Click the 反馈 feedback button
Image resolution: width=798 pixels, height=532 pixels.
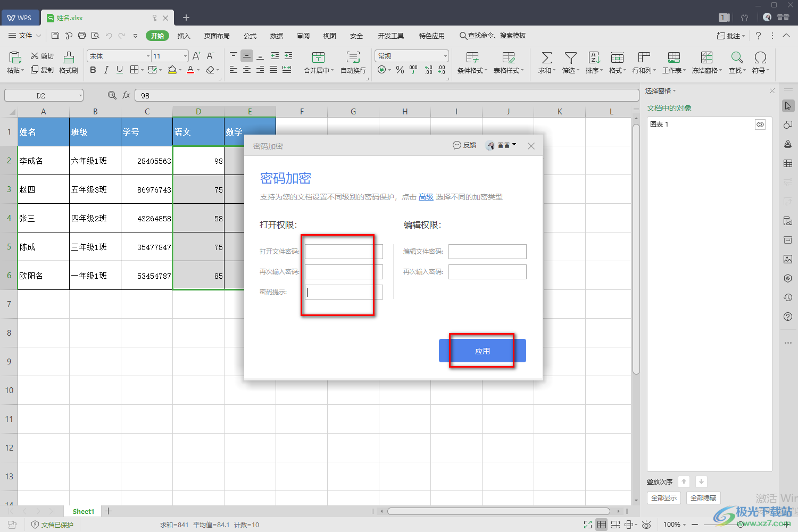pos(464,145)
